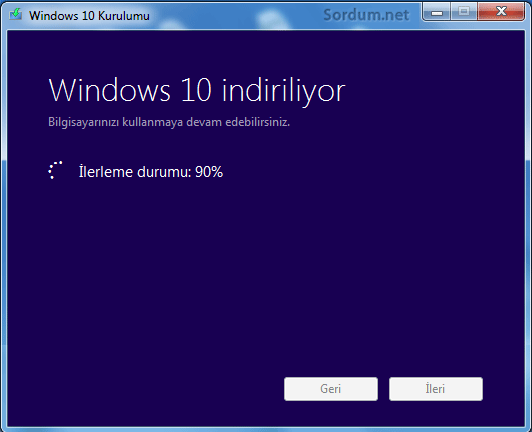This screenshot has height=432, width=532.
Task: Maximize the setup window
Action: click(x=464, y=12)
